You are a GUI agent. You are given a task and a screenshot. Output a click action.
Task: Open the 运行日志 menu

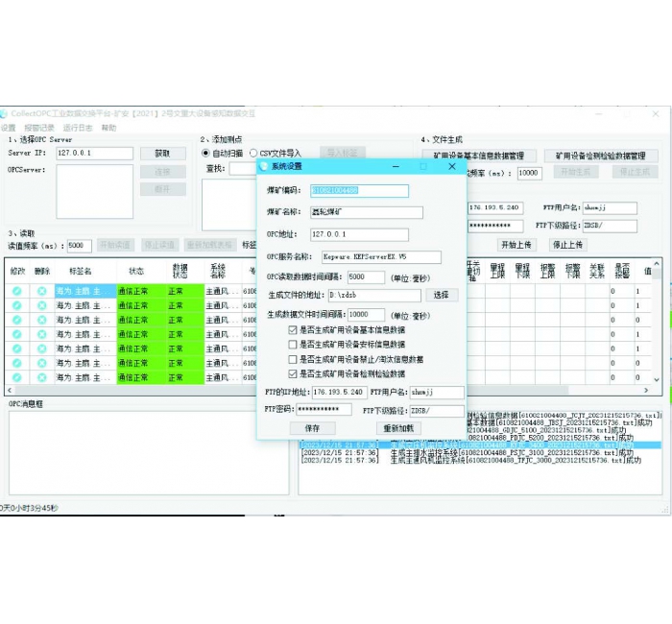point(78,128)
